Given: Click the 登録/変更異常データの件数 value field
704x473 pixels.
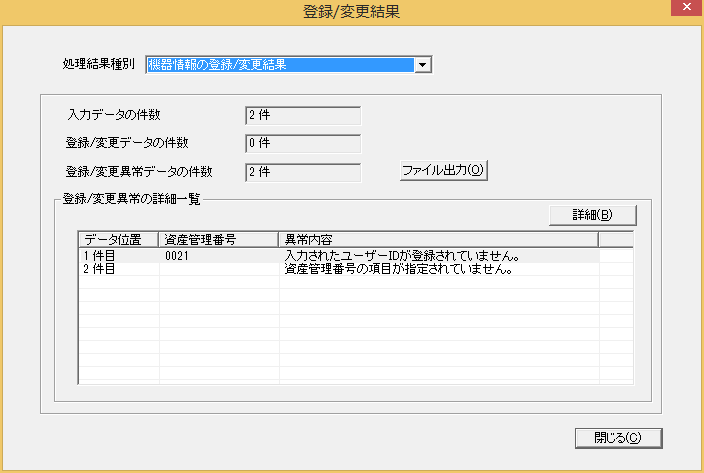Looking at the screenshot, I should point(303,172).
